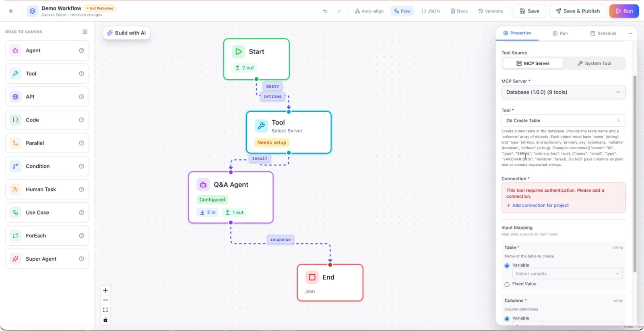
Task: Open Build with AI
Action: [x=126, y=33]
